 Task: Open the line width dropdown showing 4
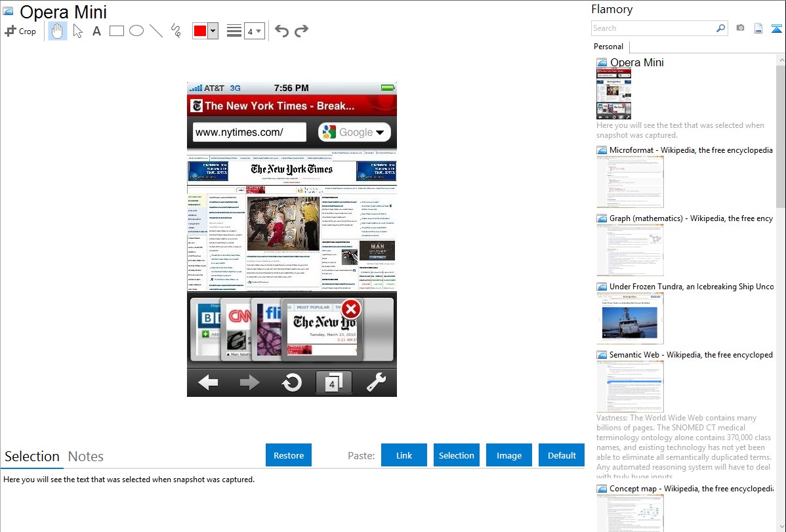[x=254, y=31]
